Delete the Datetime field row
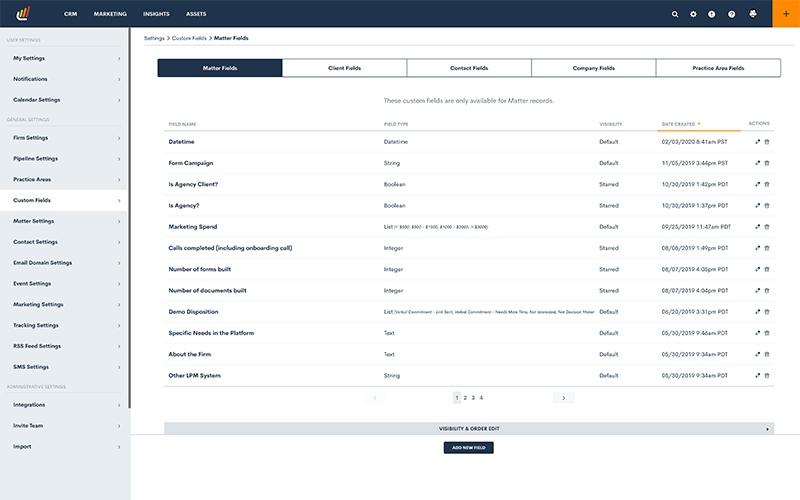This screenshot has width=800, height=500. [x=767, y=142]
